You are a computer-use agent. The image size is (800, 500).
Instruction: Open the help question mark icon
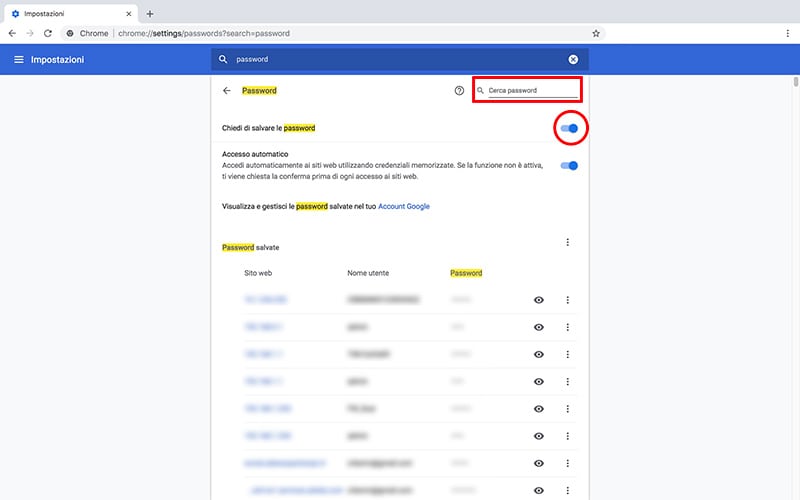click(x=459, y=90)
